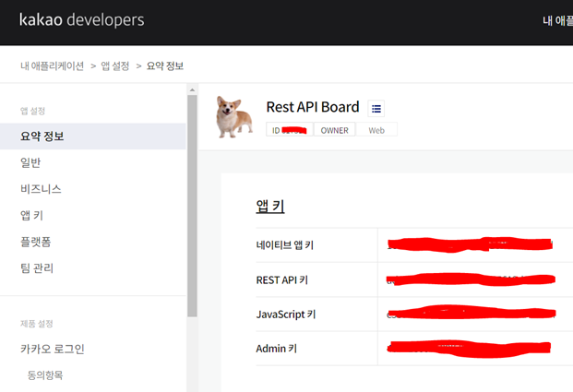Image resolution: width=573 pixels, height=392 pixels.
Task: Open 앱 키 in sidebar menu
Action: tap(31, 215)
